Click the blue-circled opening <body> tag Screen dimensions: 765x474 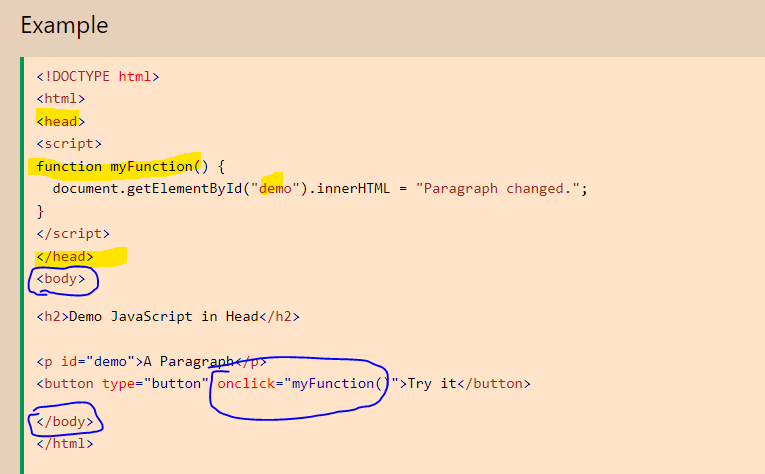61,279
